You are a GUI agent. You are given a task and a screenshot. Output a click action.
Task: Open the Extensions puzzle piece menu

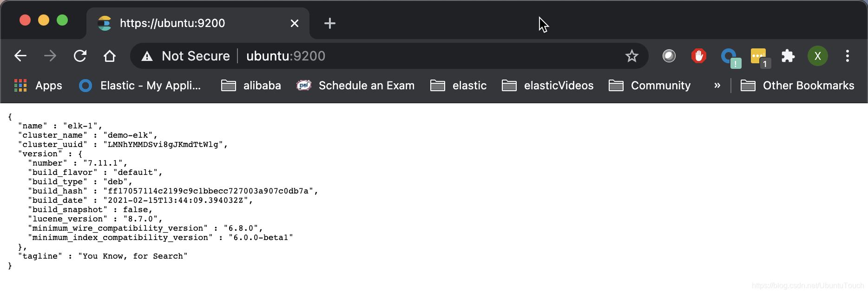(788, 56)
